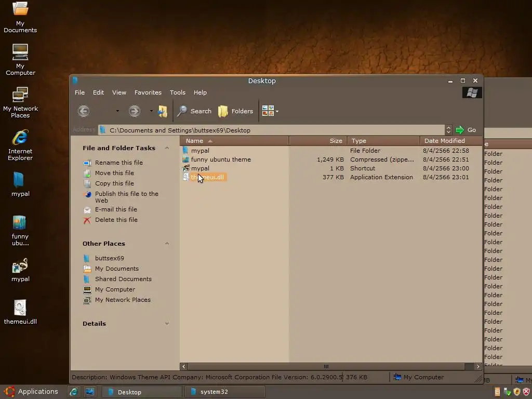Collapse File and Folder Tasks section
This screenshot has width=532, height=399.
[167, 148]
